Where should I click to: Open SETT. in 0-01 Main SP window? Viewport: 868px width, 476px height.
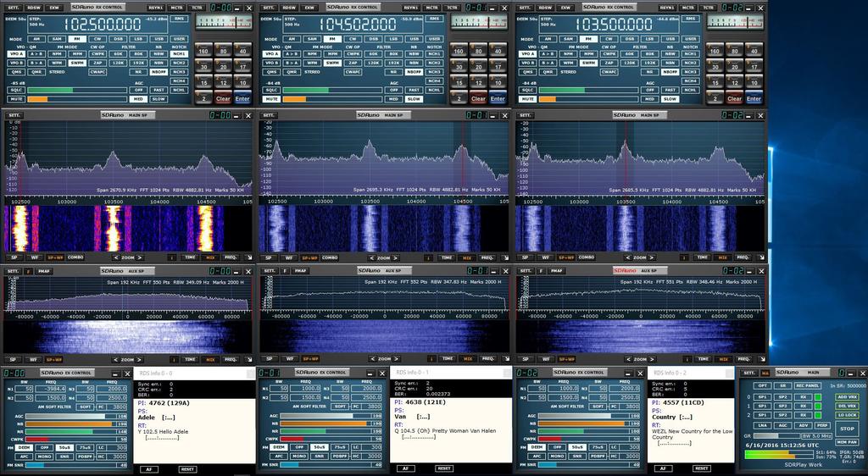coord(269,115)
